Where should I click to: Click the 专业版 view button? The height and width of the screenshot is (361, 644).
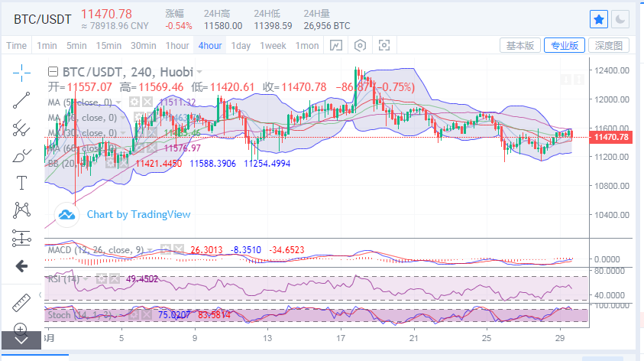[x=564, y=46]
